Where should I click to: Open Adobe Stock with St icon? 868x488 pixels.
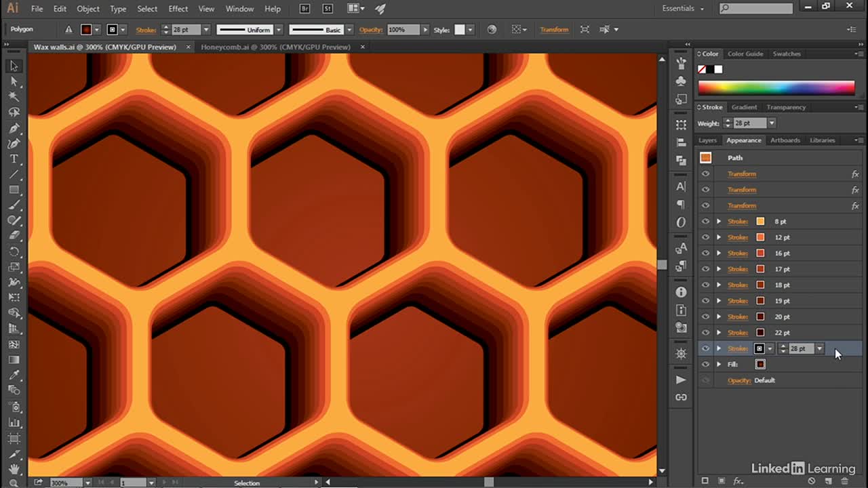click(328, 9)
